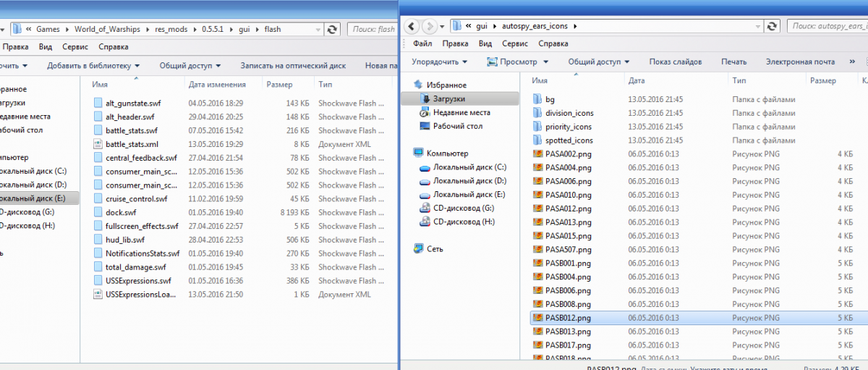Expand Общий доступ dropdown in right window
The height and width of the screenshot is (370, 868).
(x=626, y=62)
